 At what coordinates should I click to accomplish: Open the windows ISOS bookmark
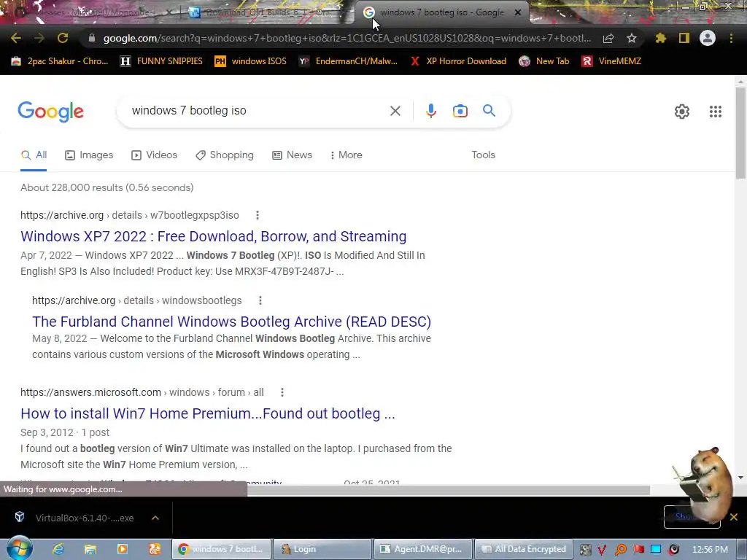pos(251,61)
